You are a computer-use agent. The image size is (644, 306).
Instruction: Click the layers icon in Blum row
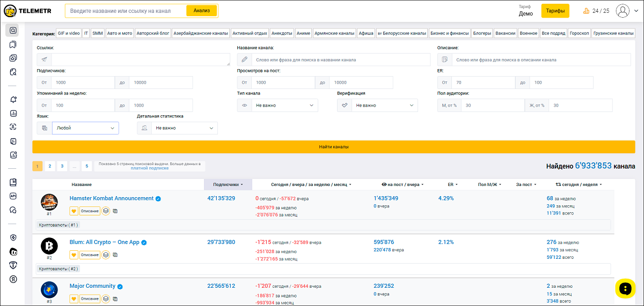tap(106, 255)
